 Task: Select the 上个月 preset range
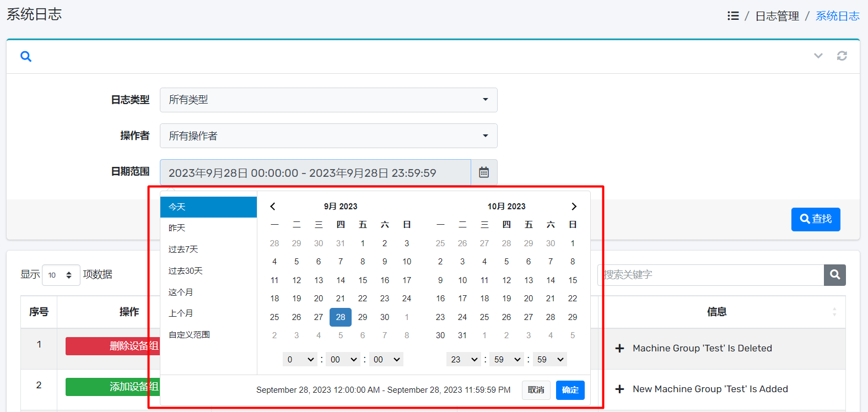pyautogui.click(x=181, y=313)
